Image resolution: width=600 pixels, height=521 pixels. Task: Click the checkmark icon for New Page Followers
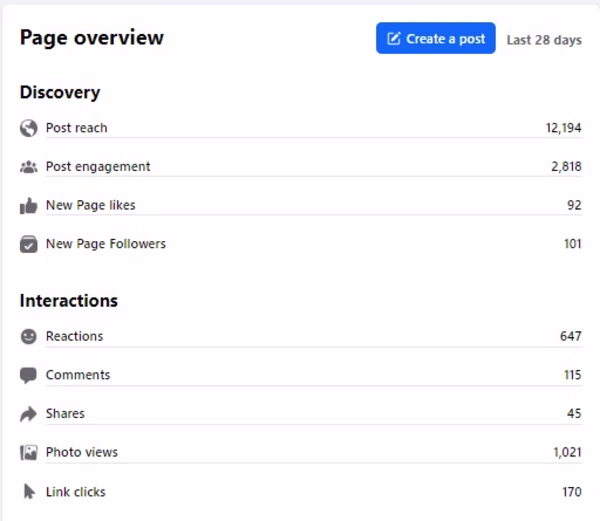coord(28,244)
